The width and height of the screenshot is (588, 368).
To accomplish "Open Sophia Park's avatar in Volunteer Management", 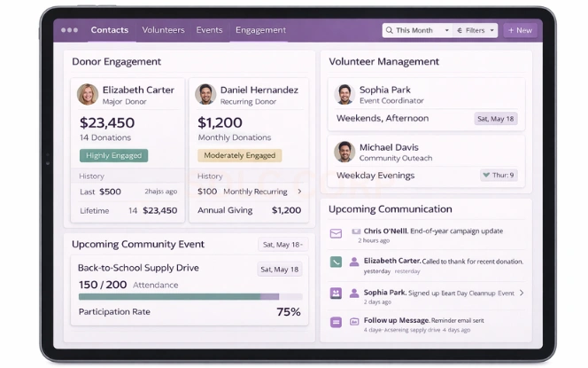I will pyautogui.click(x=344, y=94).
